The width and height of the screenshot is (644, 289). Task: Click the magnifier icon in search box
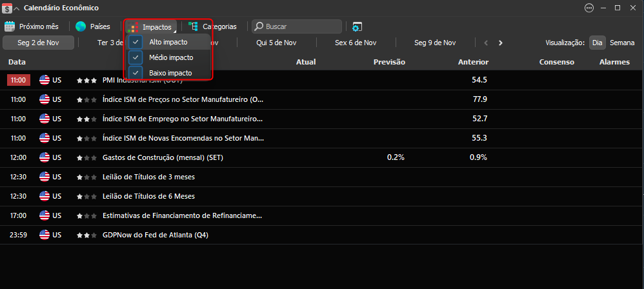[259, 26]
